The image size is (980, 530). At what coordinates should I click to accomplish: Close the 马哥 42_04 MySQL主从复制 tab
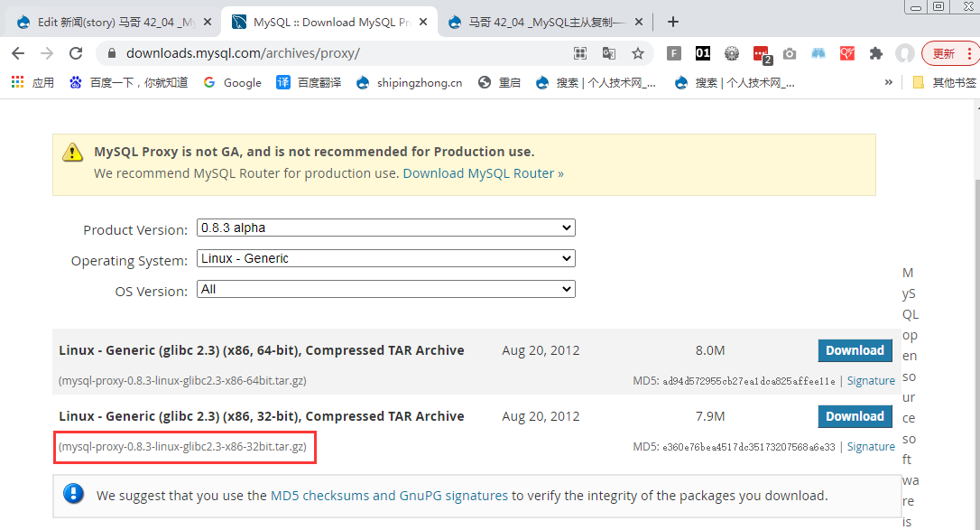[639, 22]
